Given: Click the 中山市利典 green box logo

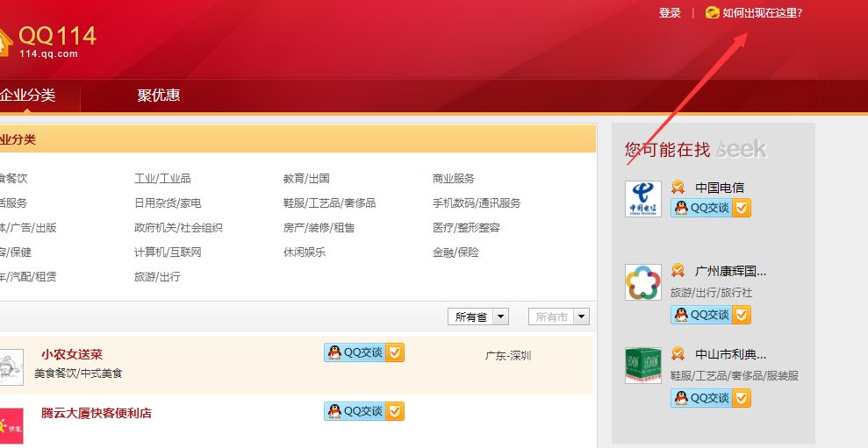Looking at the screenshot, I should click(643, 366).
